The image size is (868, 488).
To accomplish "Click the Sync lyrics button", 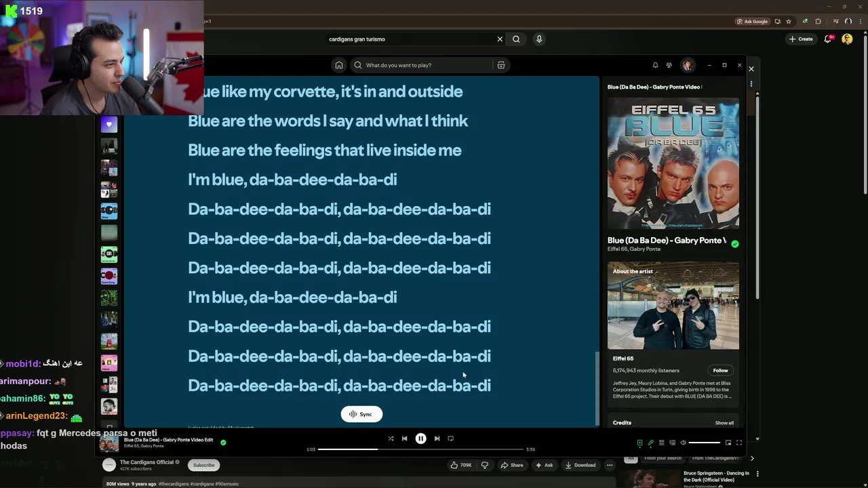I will [x=361, y=414].
